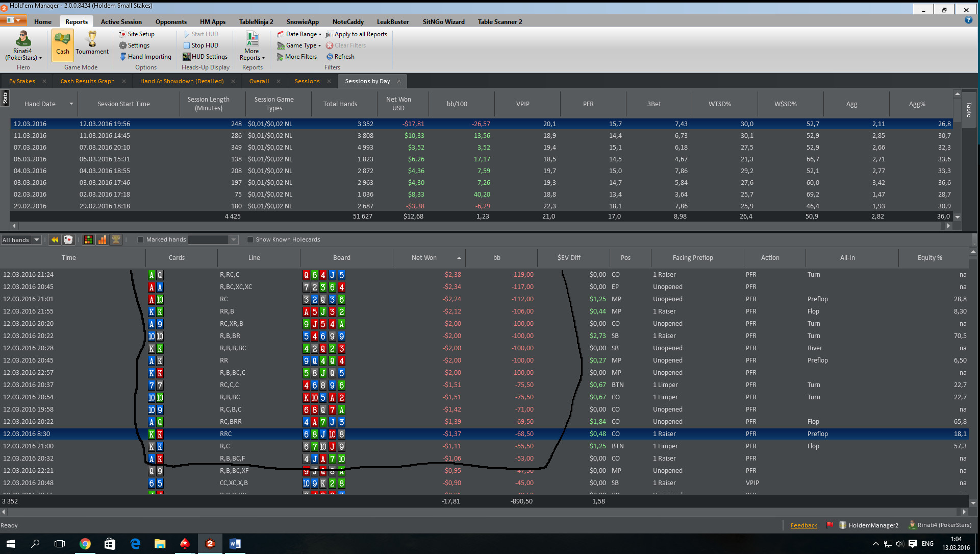This screenshot has width=980, height=554.
Task: Open Table Scanner 2 tab
Action: [500, 21]
